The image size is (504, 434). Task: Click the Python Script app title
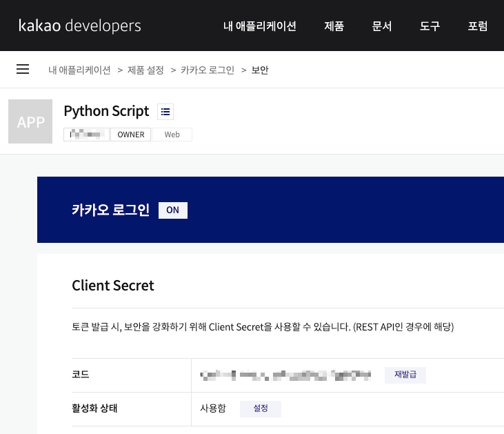click(106, 111)
